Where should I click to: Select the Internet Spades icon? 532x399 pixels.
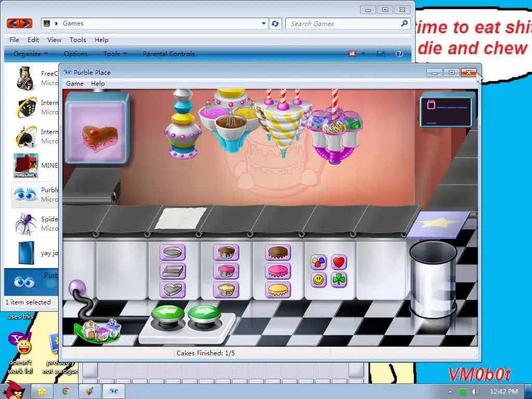(26, 137)
